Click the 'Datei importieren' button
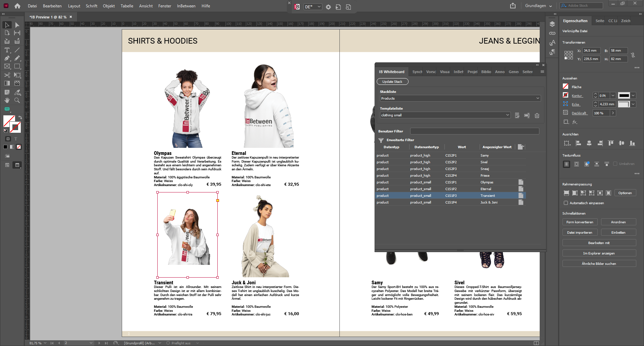The image size is (644, 346). click(580, 232)
